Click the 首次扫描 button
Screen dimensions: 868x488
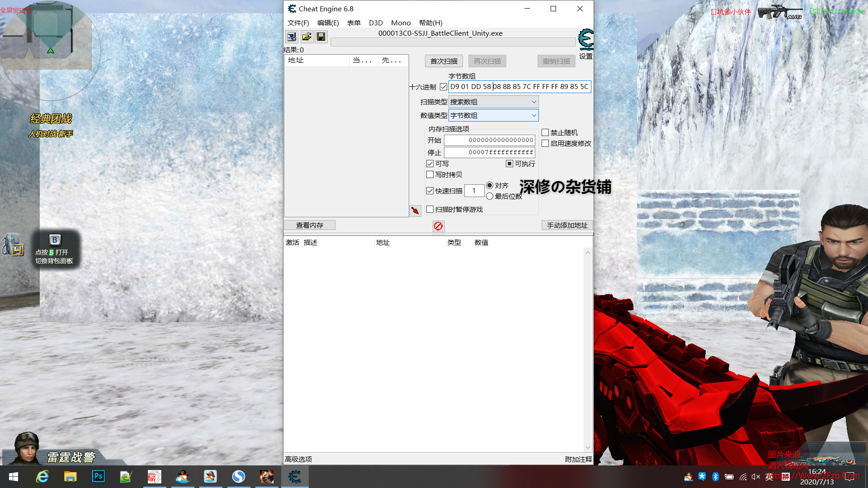(443, 61)
